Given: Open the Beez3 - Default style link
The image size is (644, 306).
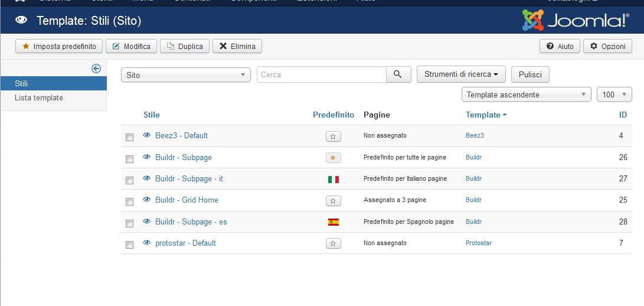Looking at the screenshot, I should [x=181, y=135].
